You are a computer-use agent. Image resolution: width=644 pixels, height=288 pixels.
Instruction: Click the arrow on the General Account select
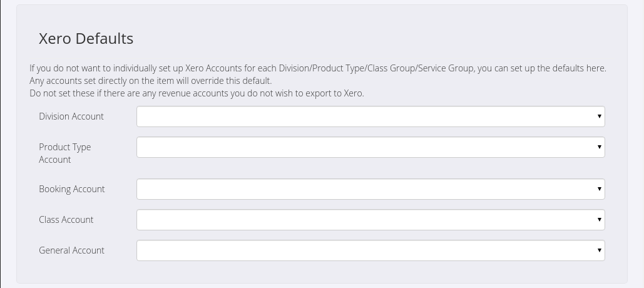click(599, 250)
